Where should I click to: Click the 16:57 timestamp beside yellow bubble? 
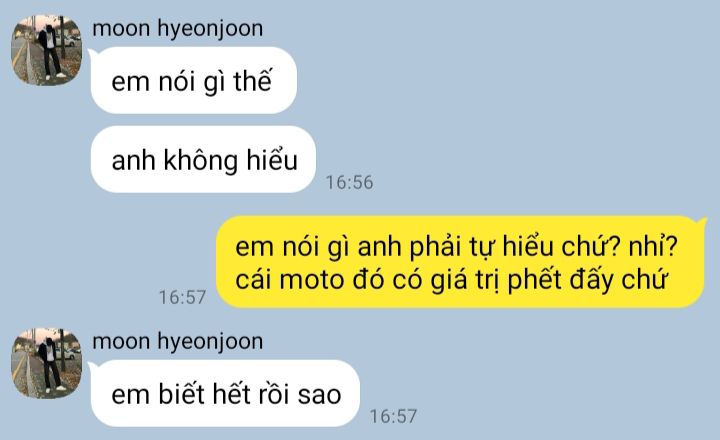pos(182,297)
